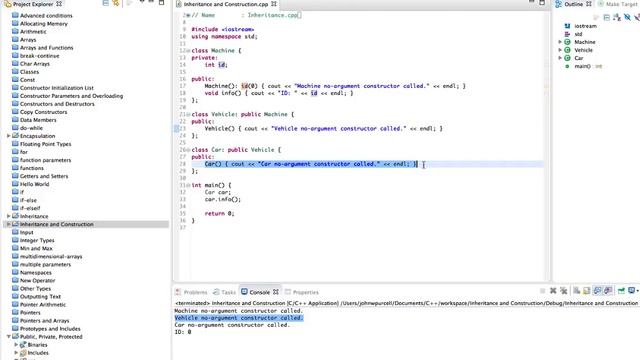
Task: Toggle Link with Editor in Project Explorer
Action: pos(116,3)
